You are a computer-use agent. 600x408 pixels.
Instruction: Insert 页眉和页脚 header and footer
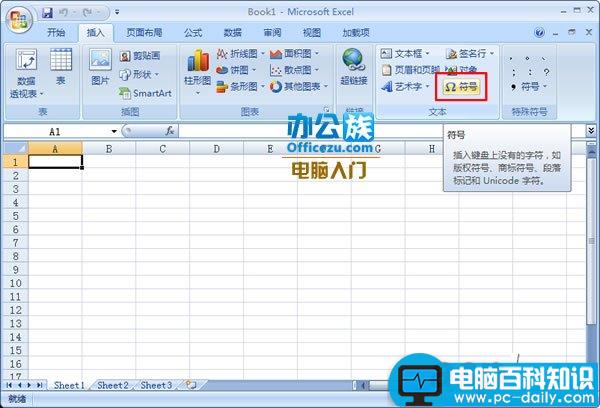(x=410, y=70)
